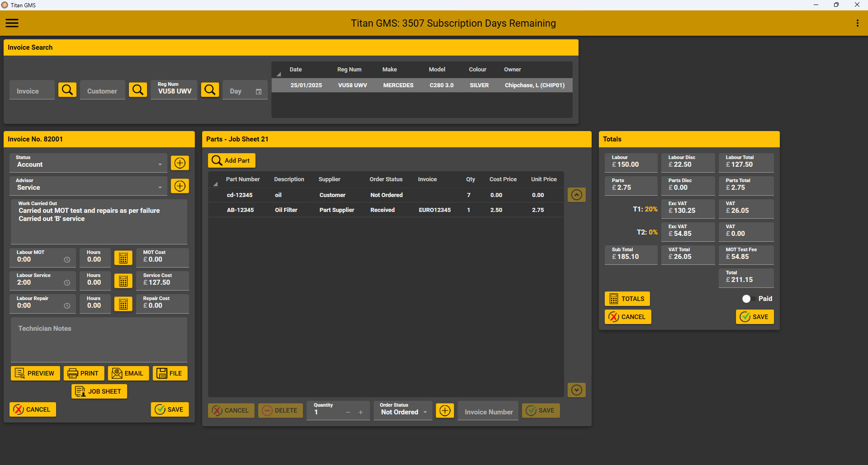
Task: Open calculator for MOT Cost
Action: click(x=123, y=258)
